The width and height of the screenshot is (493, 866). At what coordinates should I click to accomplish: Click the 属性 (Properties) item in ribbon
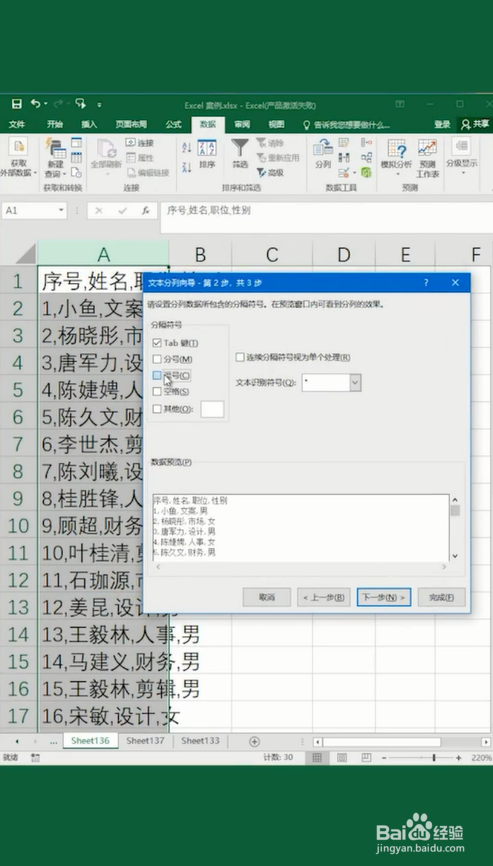[x=140, y=158]
